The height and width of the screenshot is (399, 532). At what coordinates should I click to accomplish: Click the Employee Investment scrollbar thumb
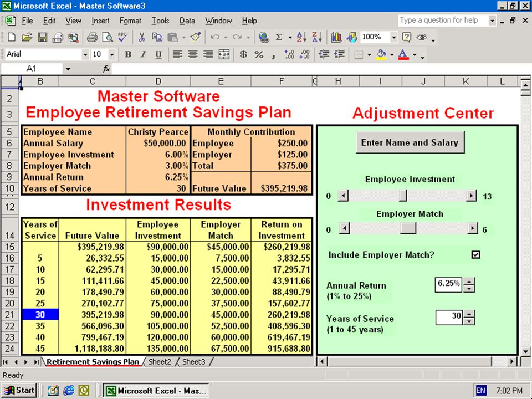tap(403, 196)
